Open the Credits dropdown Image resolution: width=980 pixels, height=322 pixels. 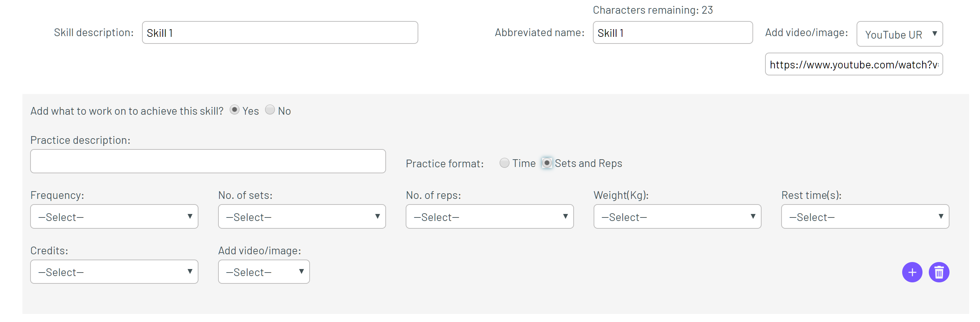(x=114, y=272)
